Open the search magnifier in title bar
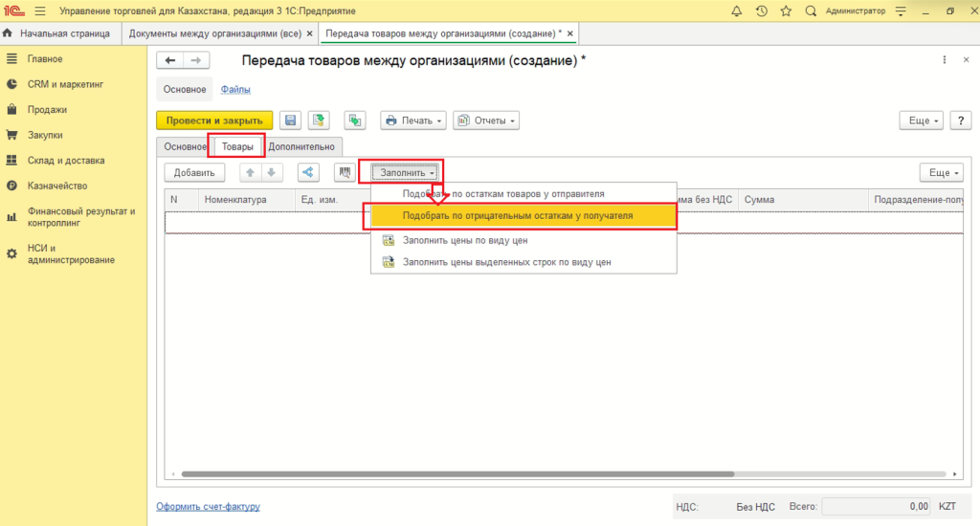 coord(811,11)
